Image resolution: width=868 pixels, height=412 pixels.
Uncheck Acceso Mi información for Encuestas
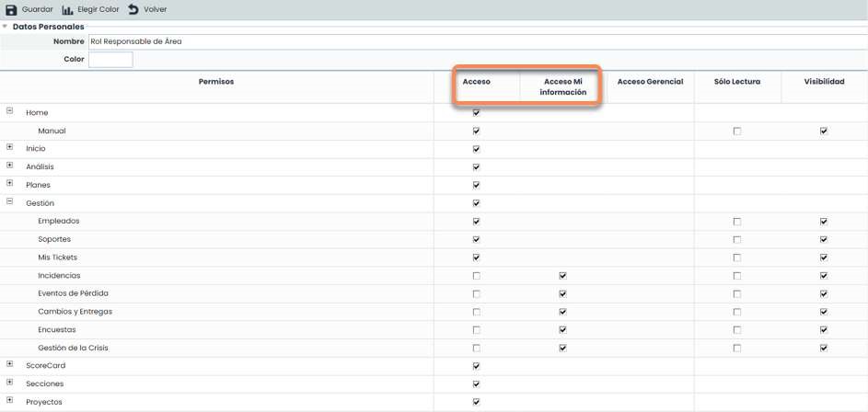[562, 330]
